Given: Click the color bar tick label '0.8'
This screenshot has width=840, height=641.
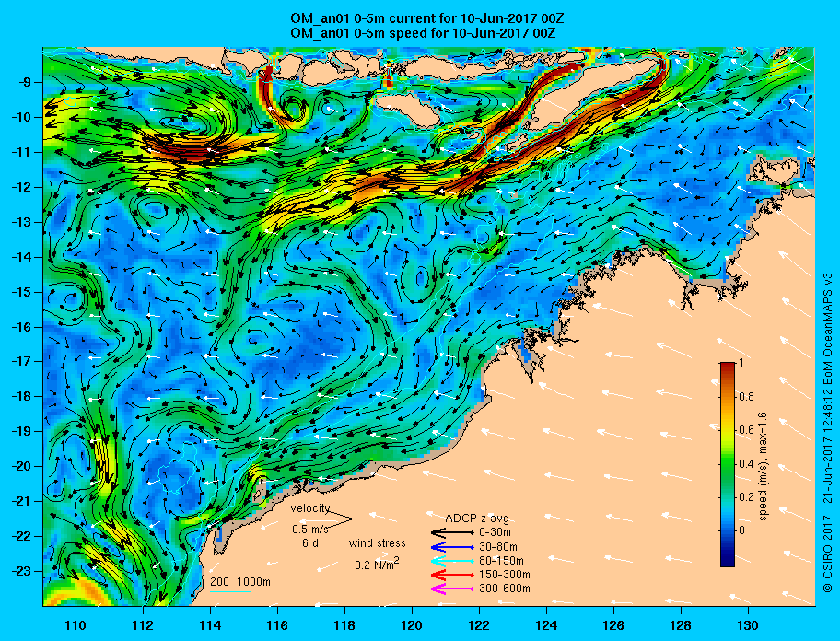Looking at the screenshot, I should tap(746, 397).
